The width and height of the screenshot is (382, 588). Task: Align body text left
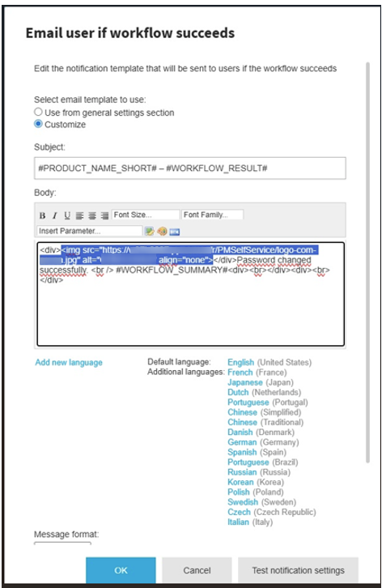[79, 215]
